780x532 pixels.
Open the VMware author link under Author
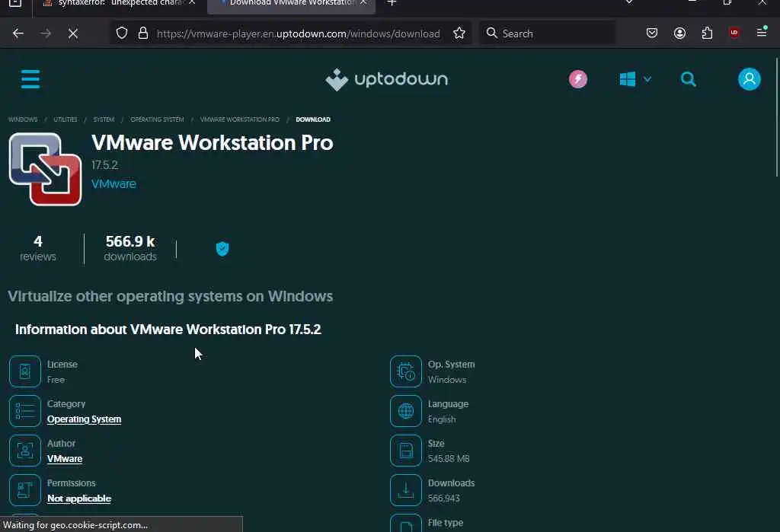click(x=65, y=458)
